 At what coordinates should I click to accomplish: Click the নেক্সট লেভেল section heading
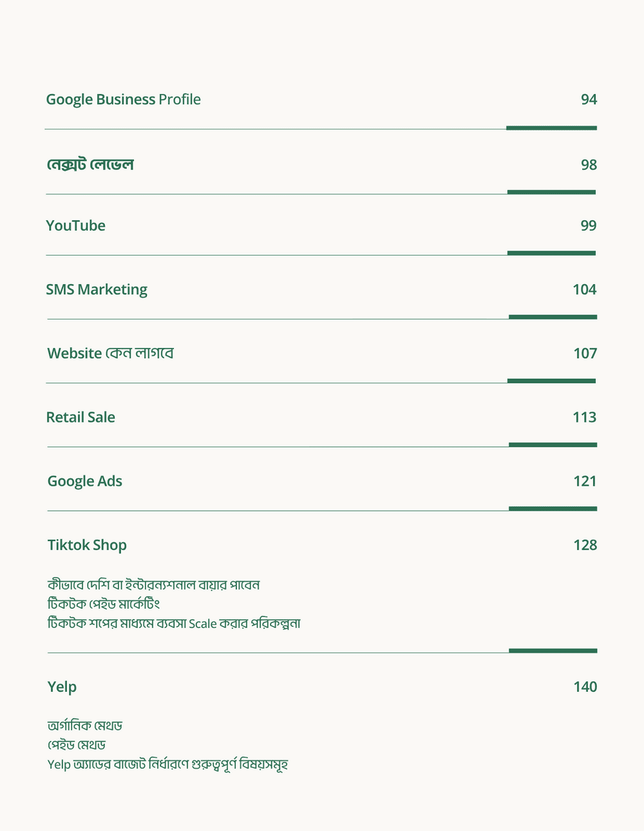tap(90, 165)
